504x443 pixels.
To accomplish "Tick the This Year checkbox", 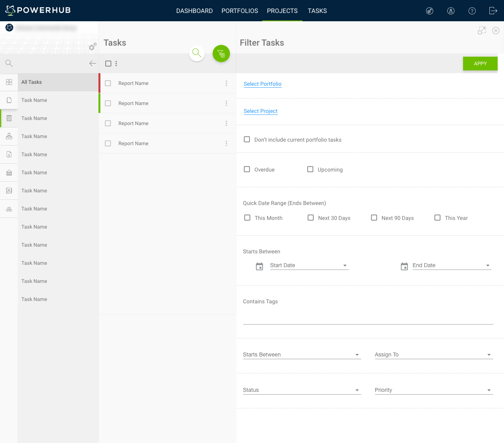I will (x=437, y=218).
